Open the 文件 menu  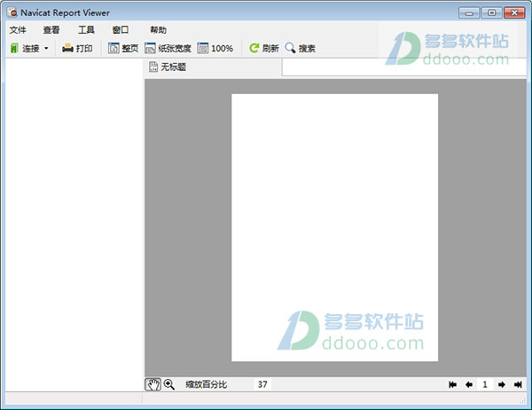tap(18, 30)
